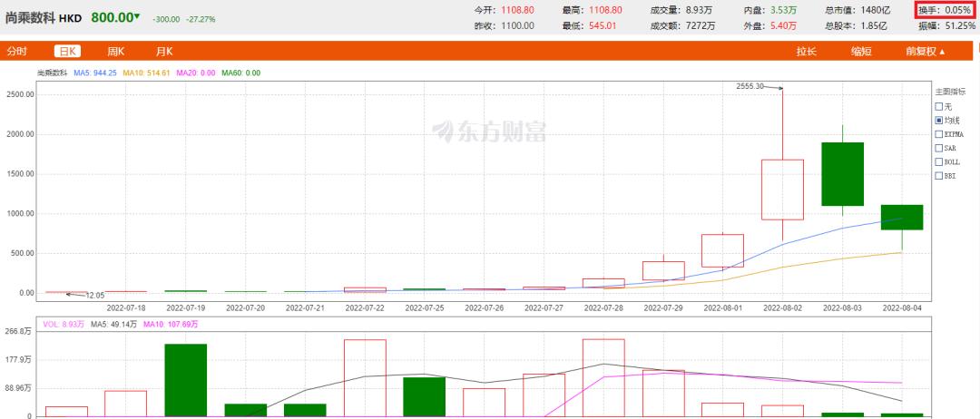This screenshot has height=419, width=980.
Task: Click the green down arrow beside 800.00
Action: [137, 16]
